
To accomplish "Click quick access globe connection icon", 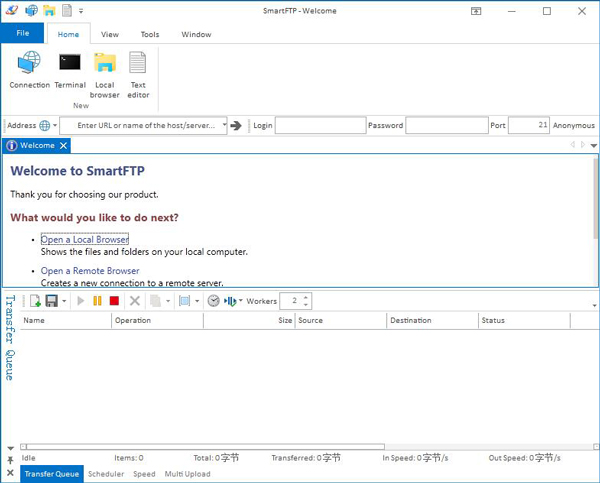I will [31, 10].
